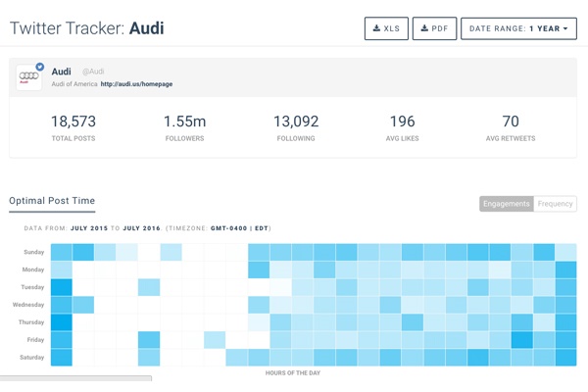Screen dimensions: 588x392
Task: Click the 13,092 Following value
Action: tap(296, 122)
